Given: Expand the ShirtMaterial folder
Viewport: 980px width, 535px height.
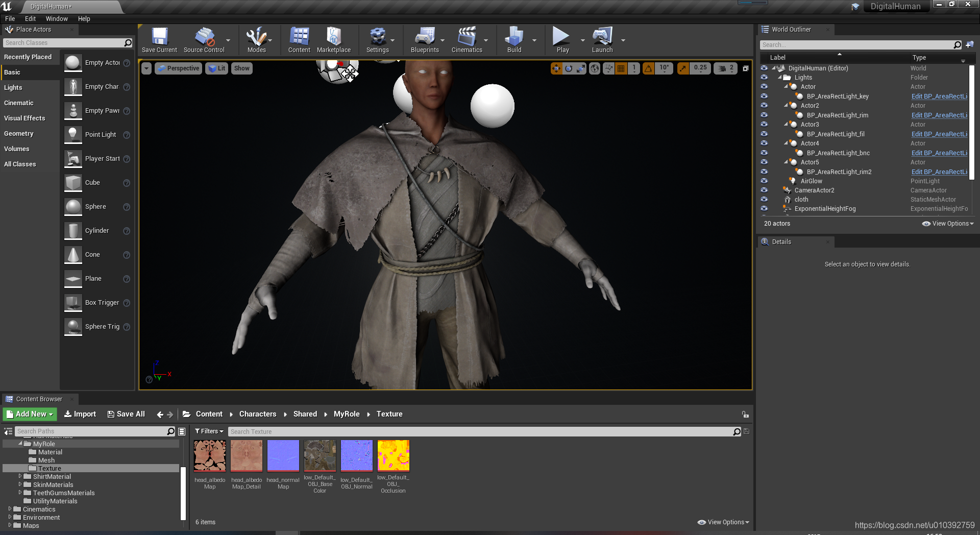Looking at the screenshot, I should [x=20, y=476].
